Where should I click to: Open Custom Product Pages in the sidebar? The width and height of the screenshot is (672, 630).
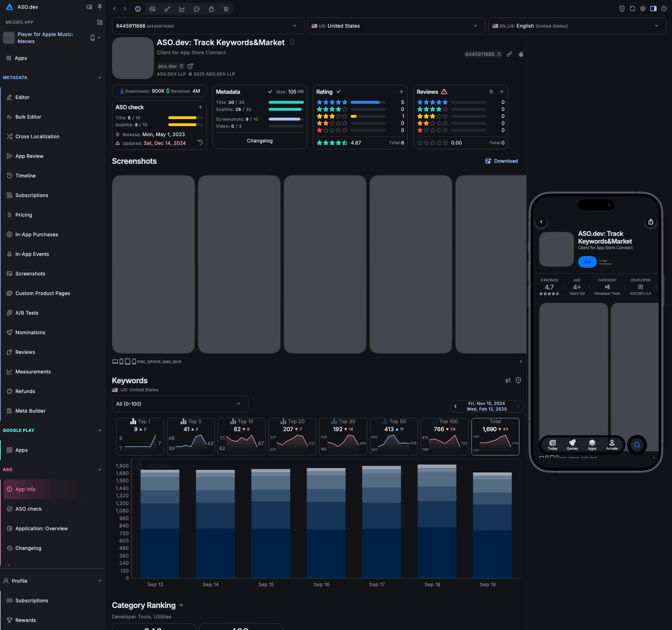coord(52,293)
